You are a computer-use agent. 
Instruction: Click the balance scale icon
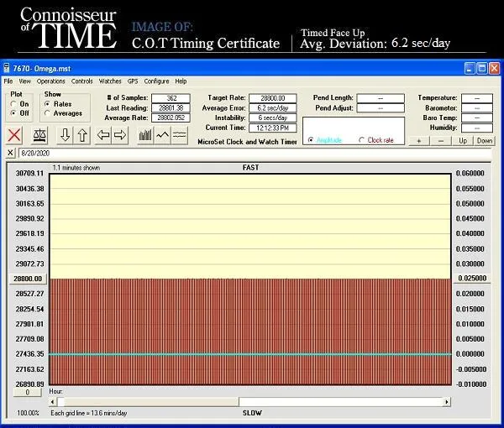(39, 135)
